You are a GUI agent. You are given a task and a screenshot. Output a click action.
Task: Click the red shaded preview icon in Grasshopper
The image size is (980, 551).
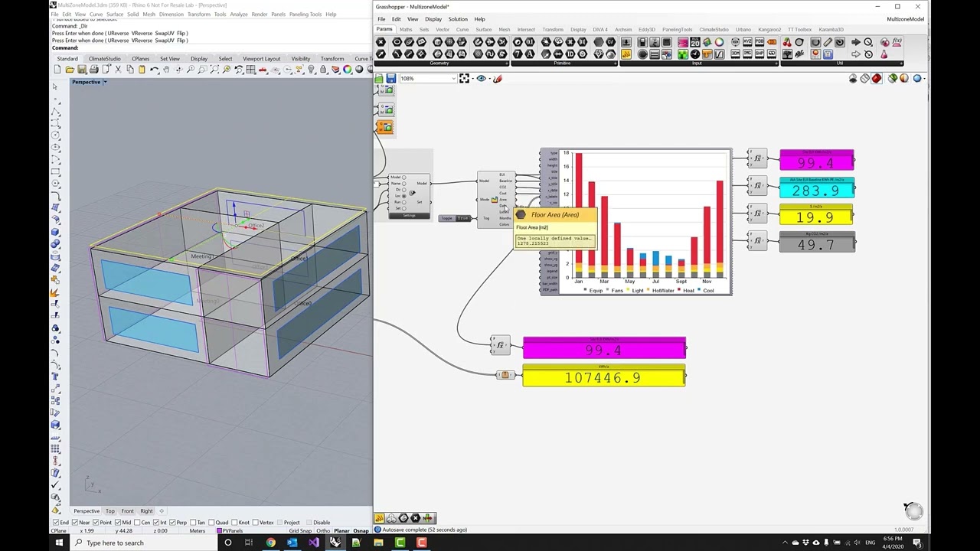click(877, 78)
